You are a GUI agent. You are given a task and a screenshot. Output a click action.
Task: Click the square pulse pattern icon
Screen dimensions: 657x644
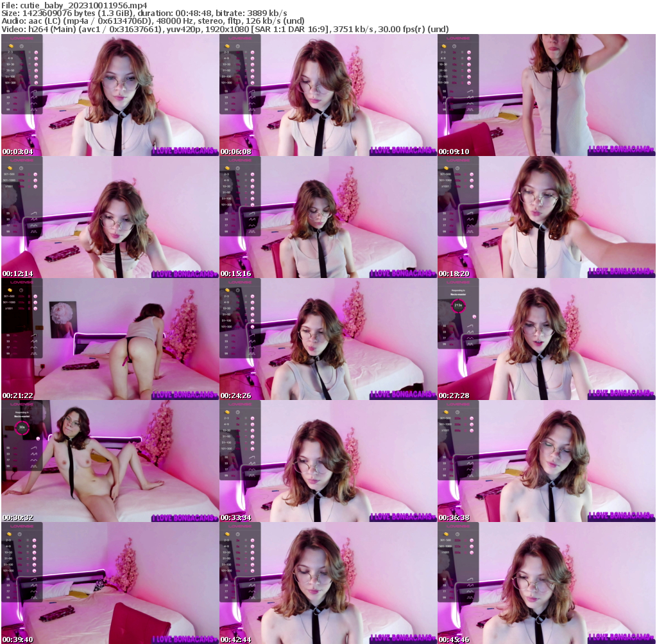(x=34, y=109)
